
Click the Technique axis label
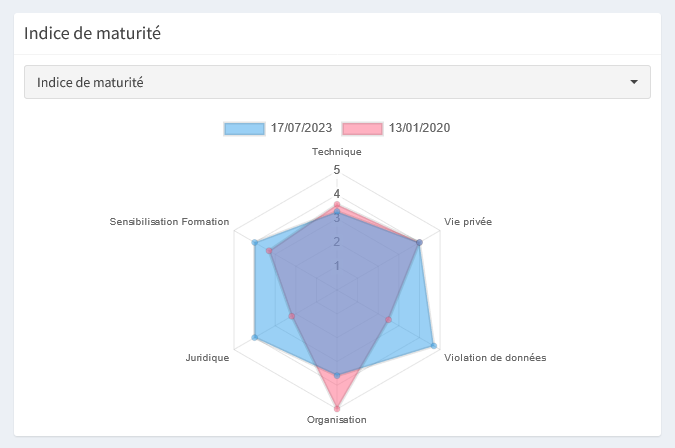coord(336,152)
